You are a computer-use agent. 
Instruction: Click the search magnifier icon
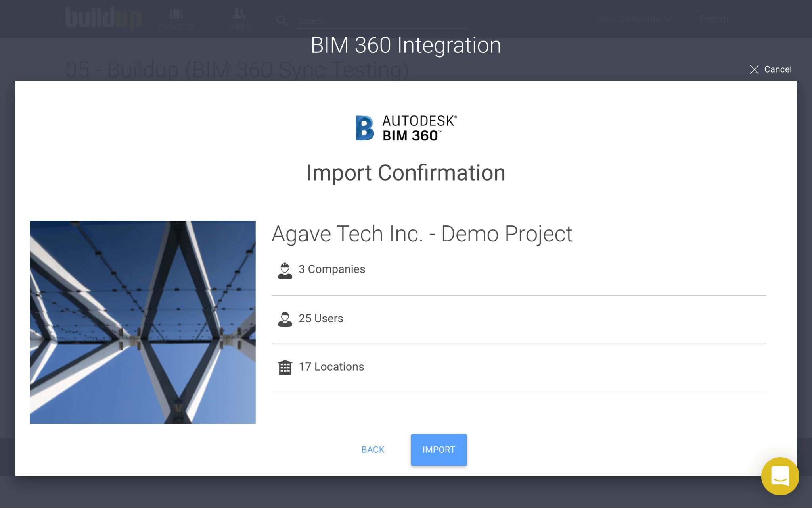click(x=282, y=21)
